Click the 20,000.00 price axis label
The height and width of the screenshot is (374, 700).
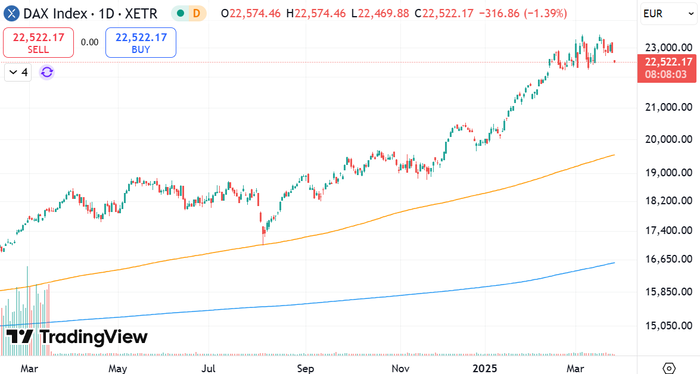click(x=668, y=139)
